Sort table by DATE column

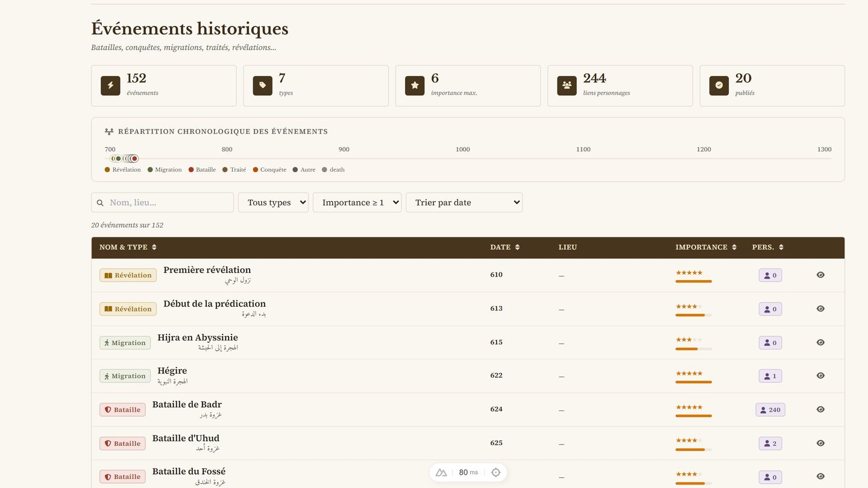[505, 247]
